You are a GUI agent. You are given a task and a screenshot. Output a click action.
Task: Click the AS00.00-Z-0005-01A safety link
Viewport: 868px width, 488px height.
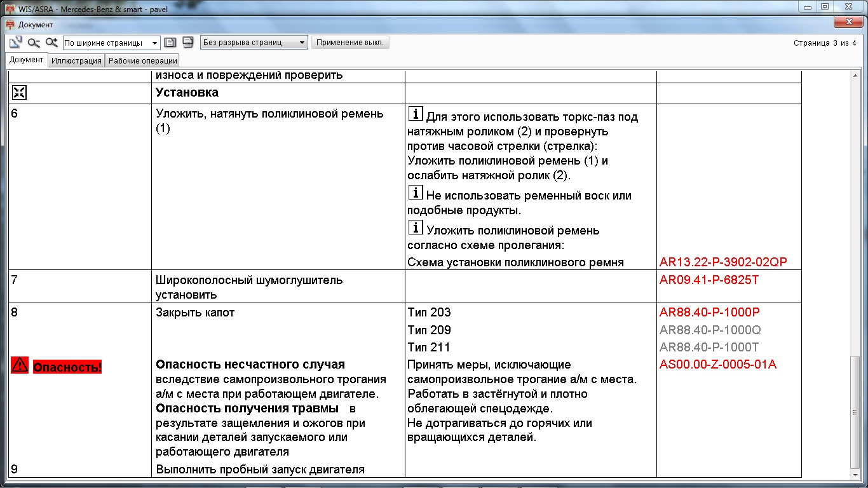coord(717,365)
